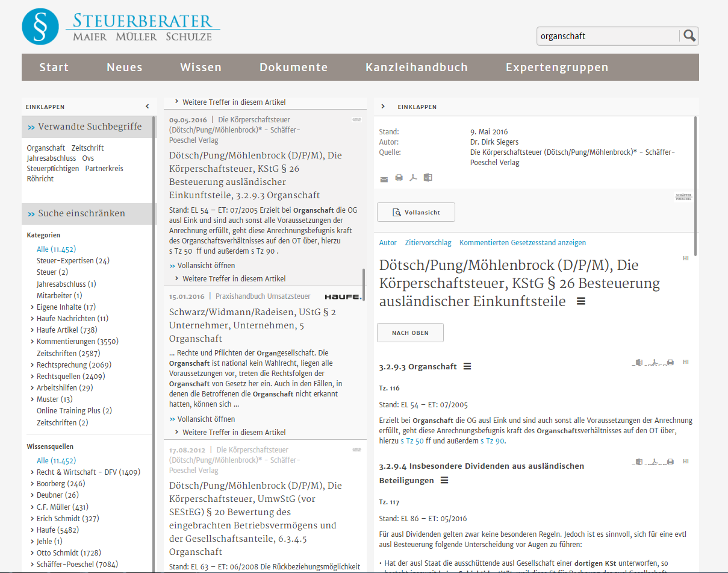Viewport: 728px width, 573px height.
Task: Expand the Kommentierungen (3550) category
Action: 32,342
